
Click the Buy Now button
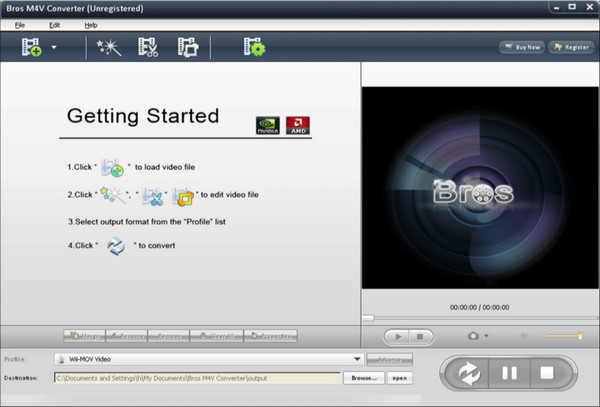click(x=522, y=47)
